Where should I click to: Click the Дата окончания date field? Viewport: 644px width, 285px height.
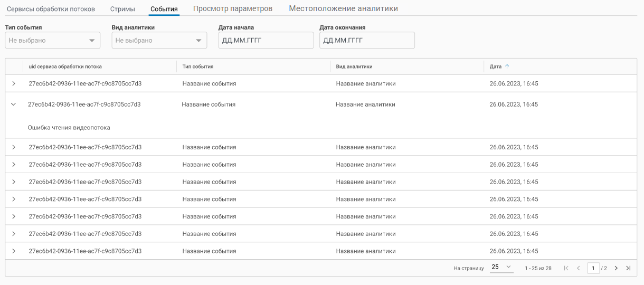click(367, 41)
